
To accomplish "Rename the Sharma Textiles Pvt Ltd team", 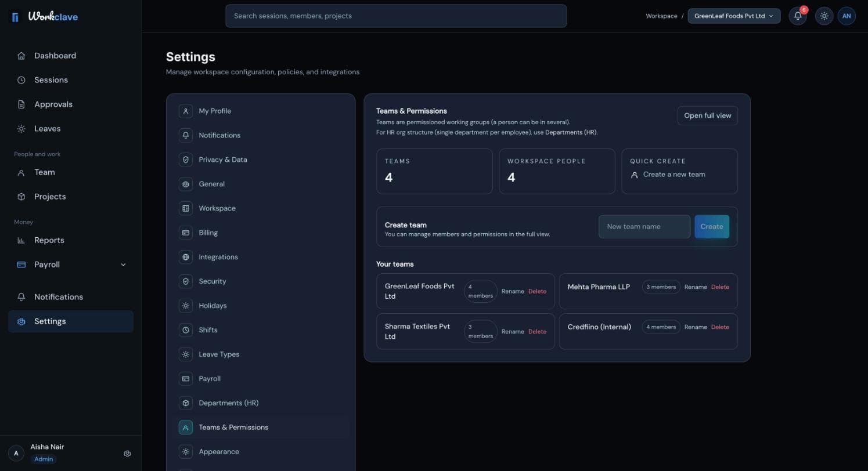I will 513,332.
